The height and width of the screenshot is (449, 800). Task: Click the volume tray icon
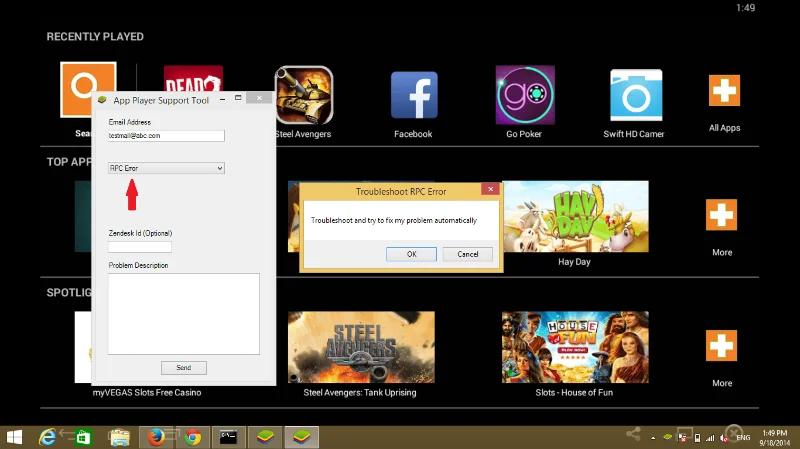point(723,438)
